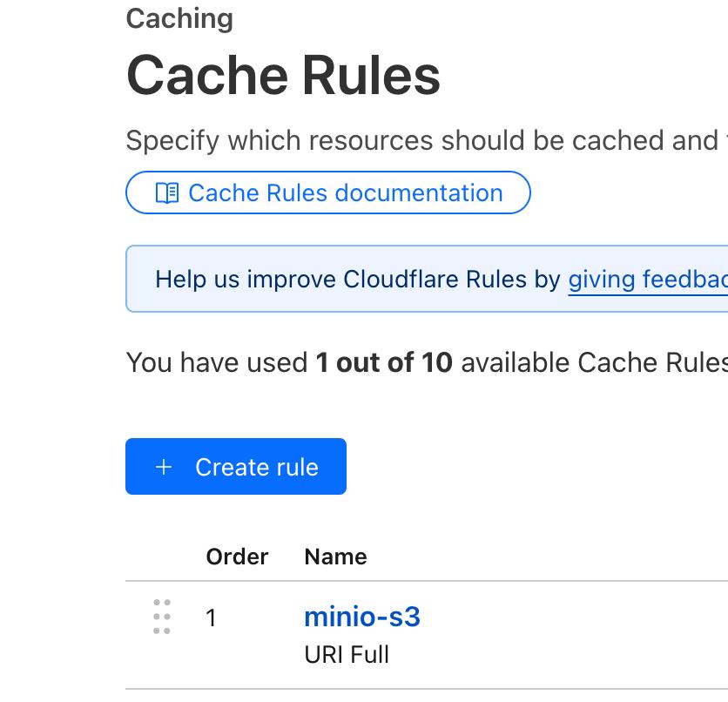The width and height of the screenshot is (728, 702).
Task: Open the minio-s3 cache rule
Action: tap(361, 617)
